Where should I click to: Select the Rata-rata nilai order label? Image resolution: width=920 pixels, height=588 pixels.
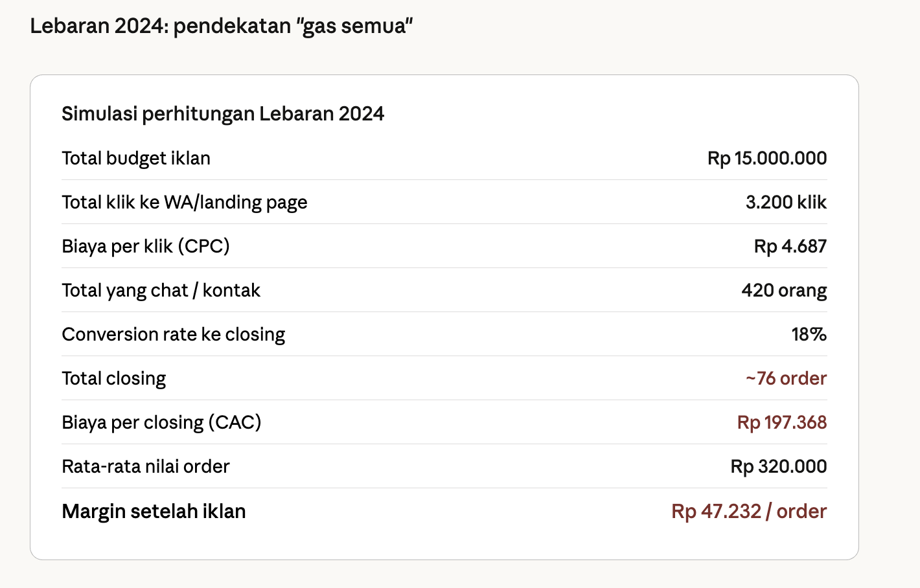click(146, 467)
